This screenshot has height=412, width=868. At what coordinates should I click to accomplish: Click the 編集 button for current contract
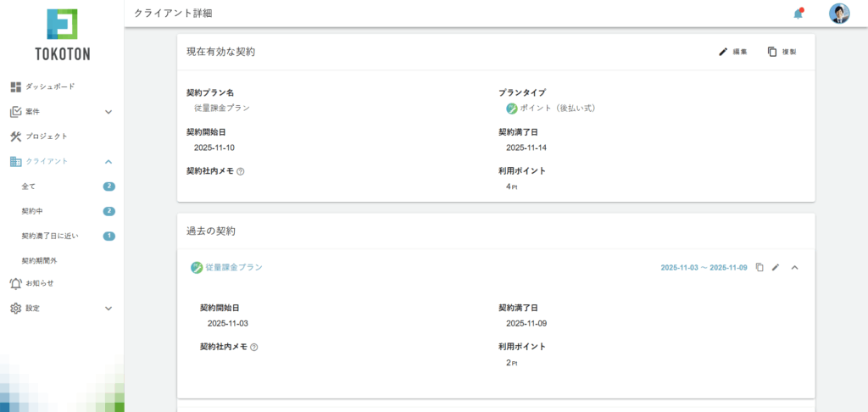pos(733,52)
